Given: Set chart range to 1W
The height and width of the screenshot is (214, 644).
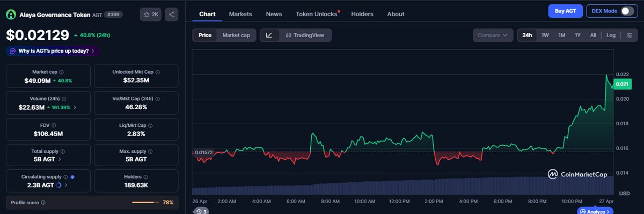Looking at the screenshot, I should click(x=545, y=35).
